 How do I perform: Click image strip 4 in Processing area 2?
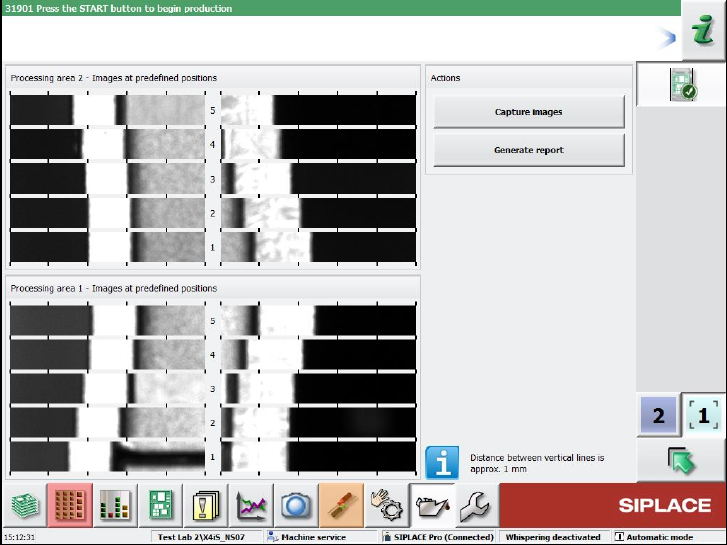pos(213,144)
